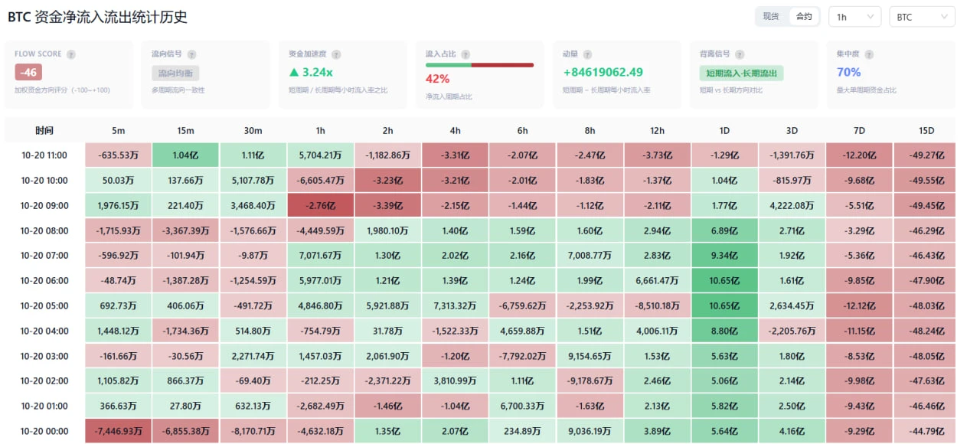
Task: Click the -12.20亿 cell in the 7D column
Action: pyautogui.click(x=859, y=155)
